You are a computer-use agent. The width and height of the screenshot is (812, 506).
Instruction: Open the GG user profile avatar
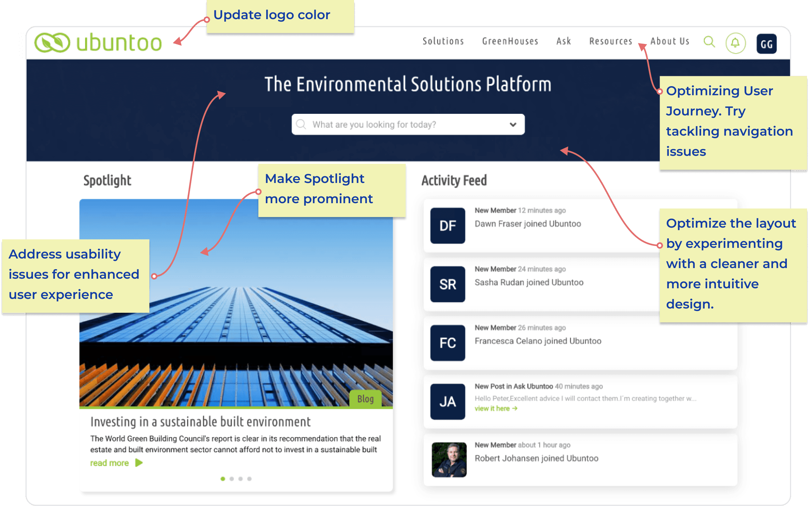766,44
